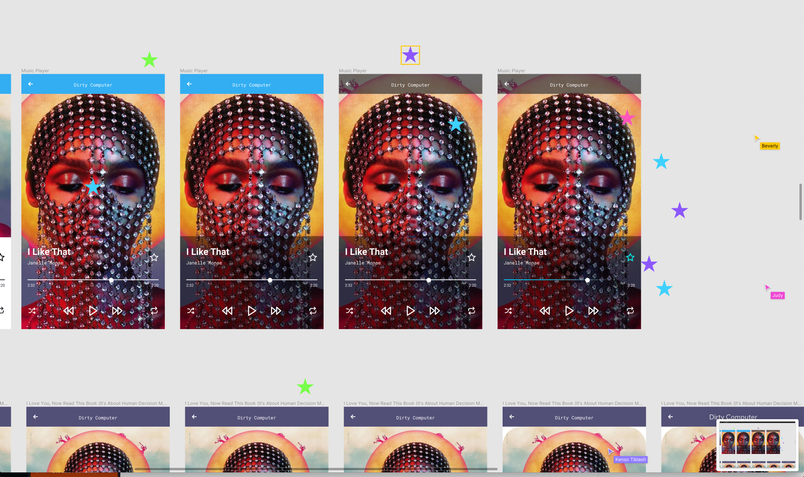This screenshot has height=477, width=804.
Task: Click back arrow in second blue-header Music Player frame
Action: pos(189,84)
